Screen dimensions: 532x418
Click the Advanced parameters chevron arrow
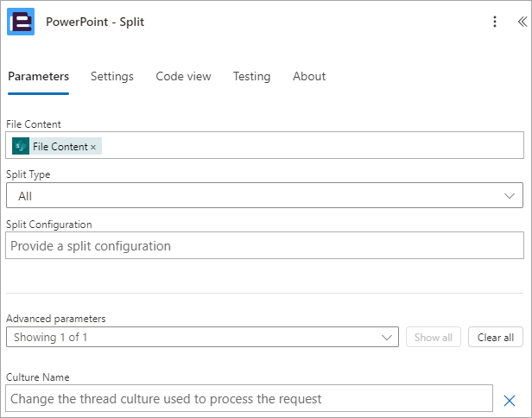387,337
